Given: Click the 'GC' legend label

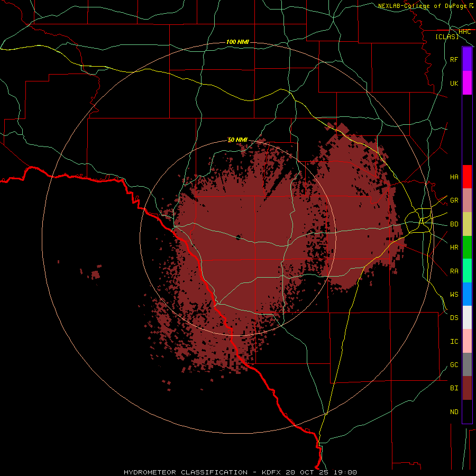Looking at the screenshot, I should point(454,365).
